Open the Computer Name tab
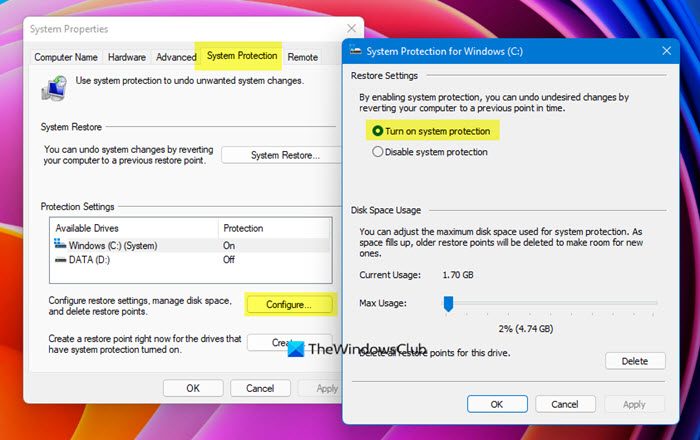Viewport: 700px width, 440px height. coord(66,57)
